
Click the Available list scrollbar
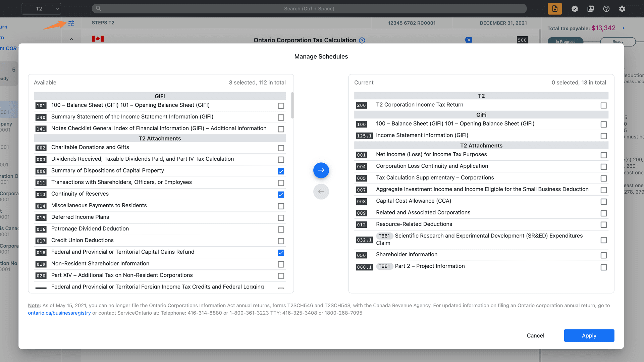(x=292, y=105)
